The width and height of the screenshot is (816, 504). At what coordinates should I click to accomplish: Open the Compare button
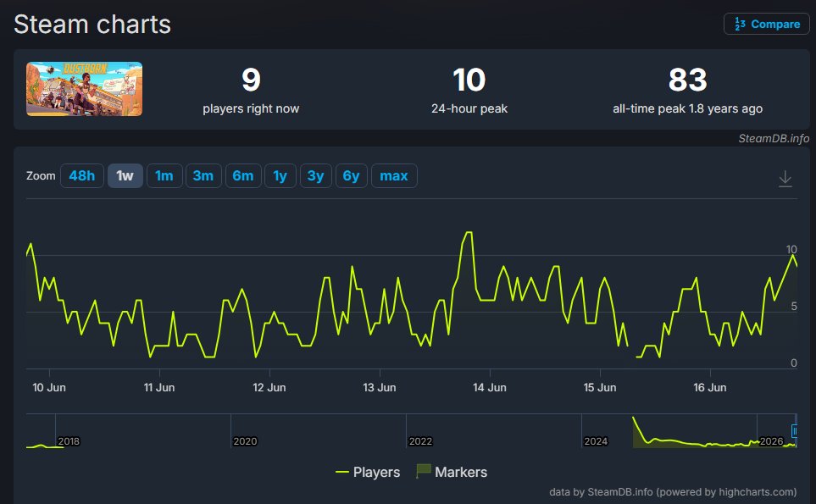767,24
